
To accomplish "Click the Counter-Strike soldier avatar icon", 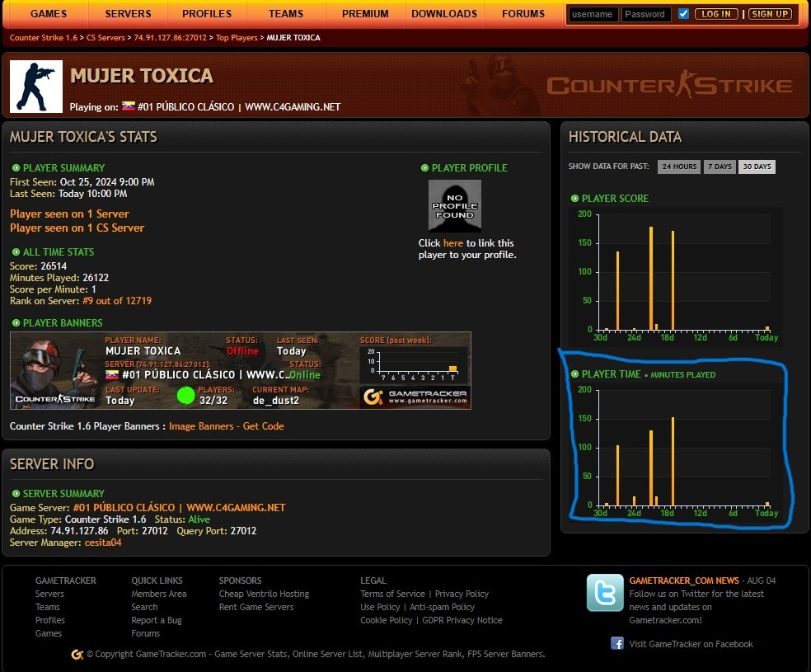I will pos(36,87).
